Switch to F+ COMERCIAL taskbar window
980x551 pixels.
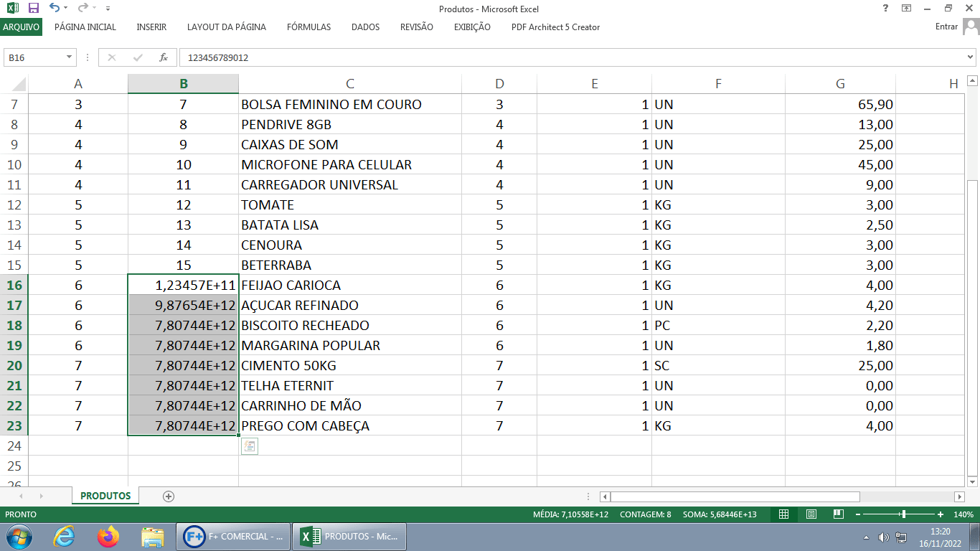tap(232, 537)
